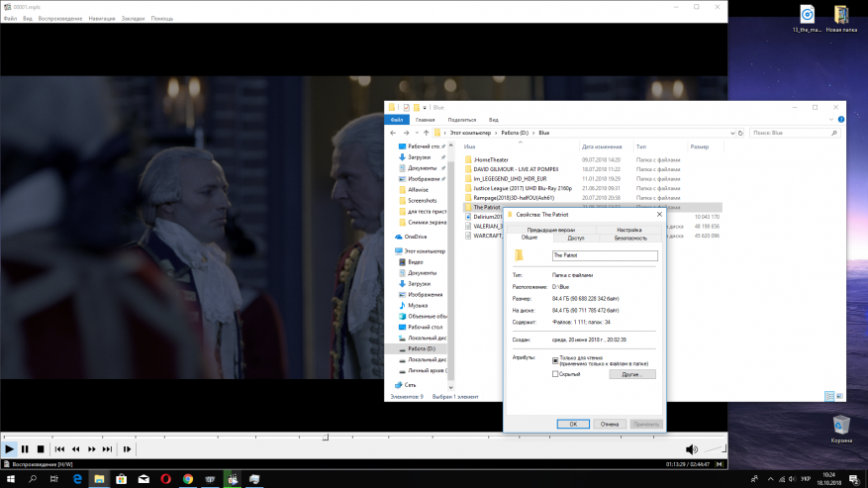Open the Предыдущие версии tab in properties
This screenshot has width=868, height=488.
click(551, 230)
